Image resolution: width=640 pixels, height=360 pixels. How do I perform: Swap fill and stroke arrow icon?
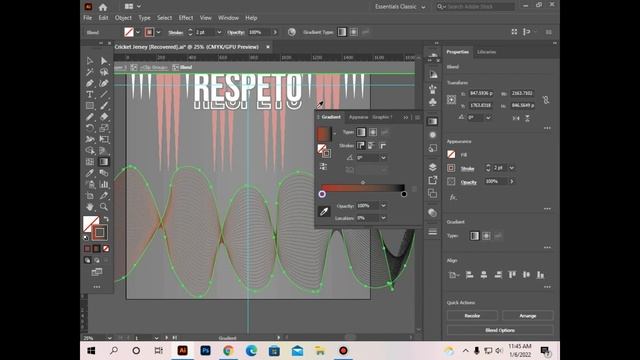pos(106,219)
